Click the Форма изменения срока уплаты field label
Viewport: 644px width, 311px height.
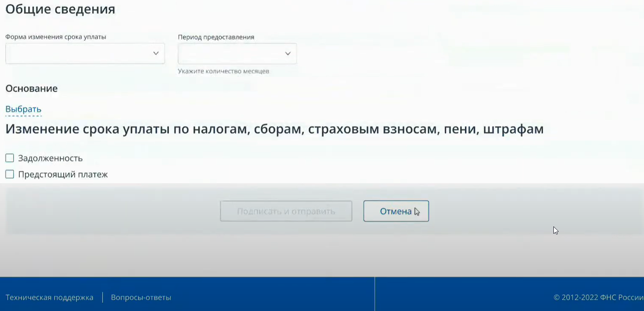pyautogui.click(x=56, y=37)
